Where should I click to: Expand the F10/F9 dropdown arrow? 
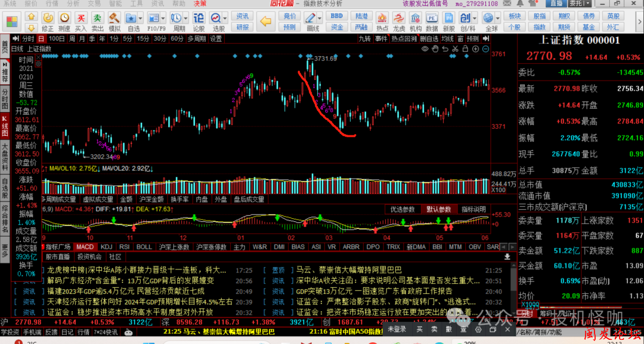pos(163,18)
